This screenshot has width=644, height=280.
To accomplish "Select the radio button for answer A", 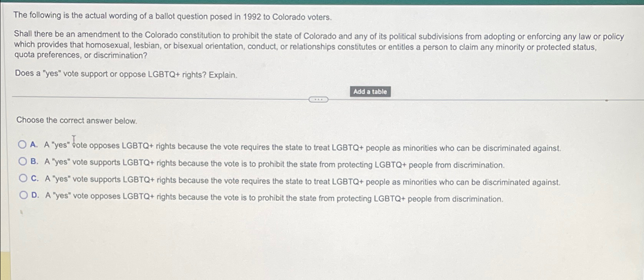I will (x=23, y=145).
